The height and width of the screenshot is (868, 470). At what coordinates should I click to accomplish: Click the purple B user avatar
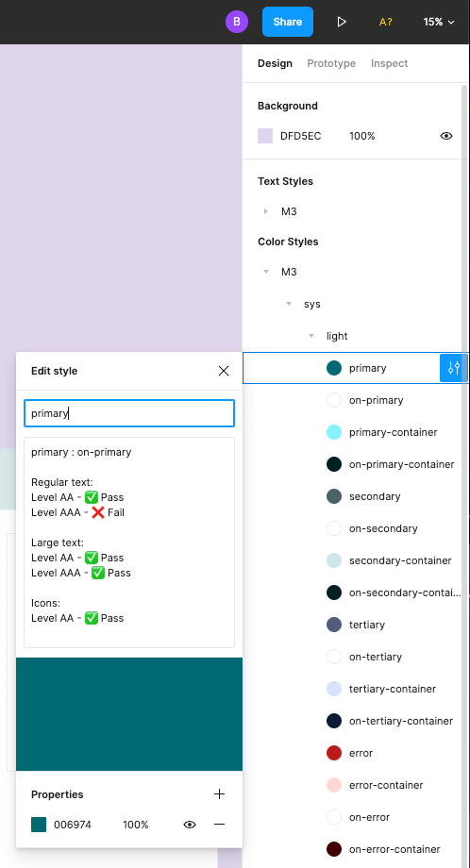pos(236,22)
